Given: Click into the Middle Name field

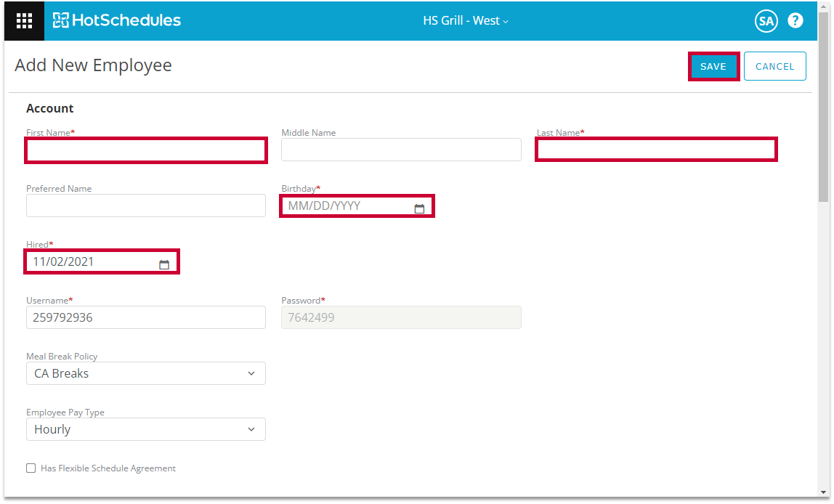Looking at the screenshot, I should [401, 150].
